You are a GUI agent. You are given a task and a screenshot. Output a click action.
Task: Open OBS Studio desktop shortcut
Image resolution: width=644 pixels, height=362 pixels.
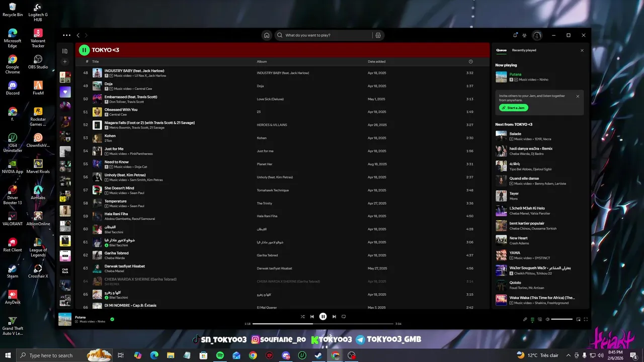pyautogui.click(x=38, y=61)
